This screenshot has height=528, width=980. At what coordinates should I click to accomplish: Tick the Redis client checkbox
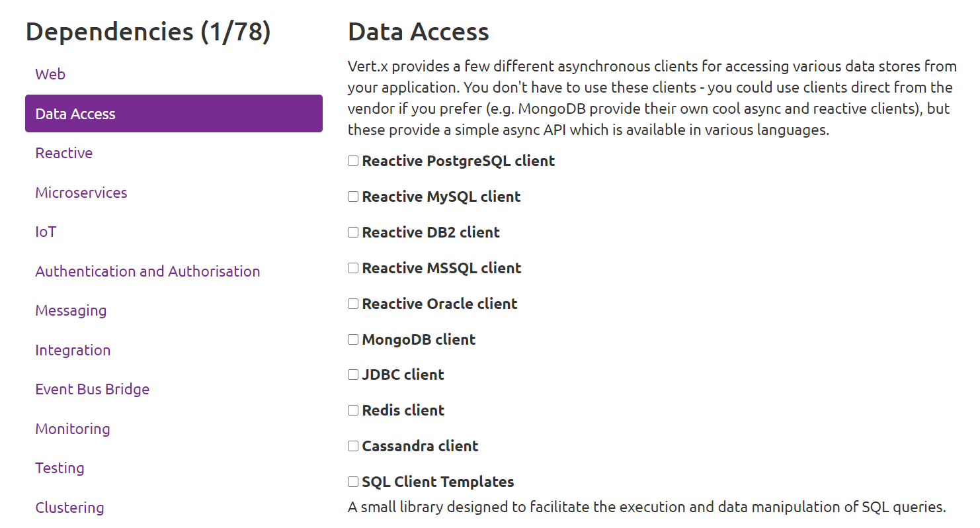pos(353,410)
